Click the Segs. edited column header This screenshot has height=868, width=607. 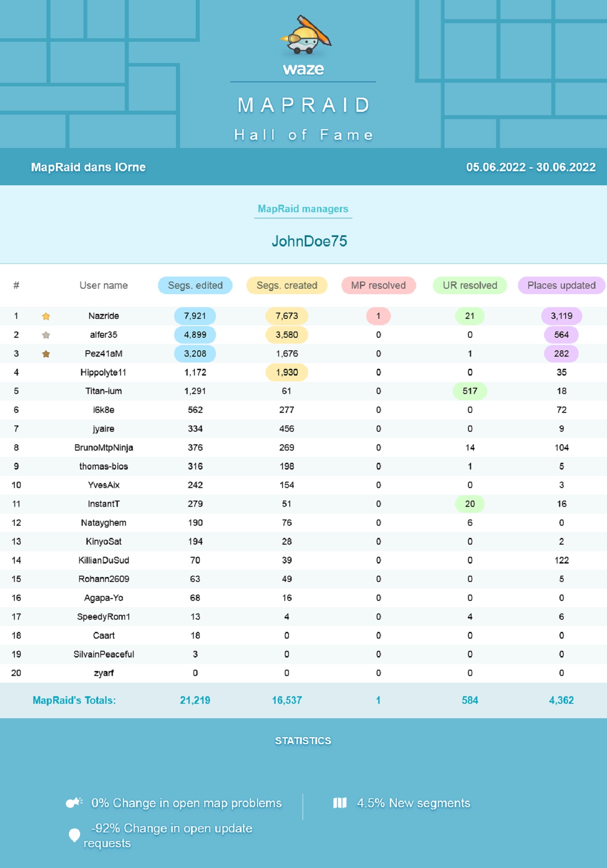[195, 285]
